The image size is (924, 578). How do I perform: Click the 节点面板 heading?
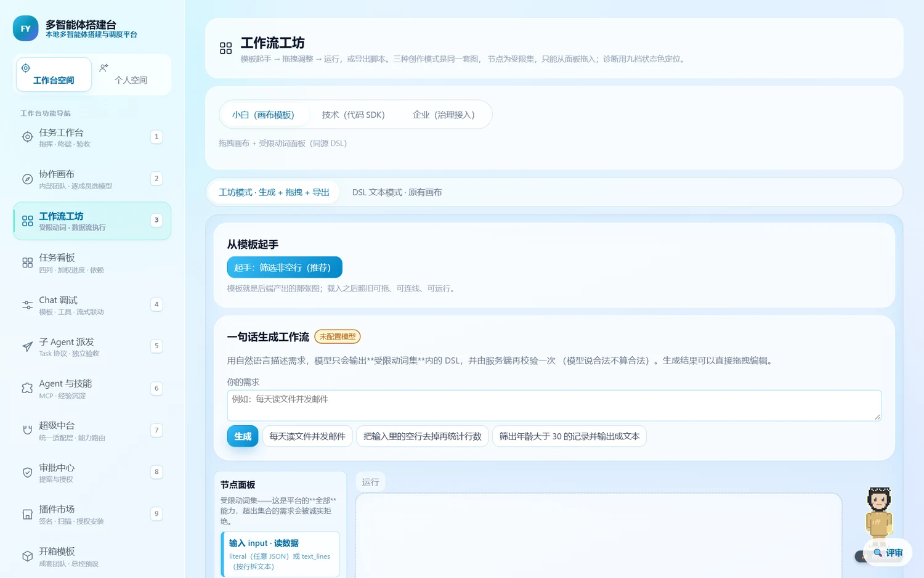tap(238, 485)
